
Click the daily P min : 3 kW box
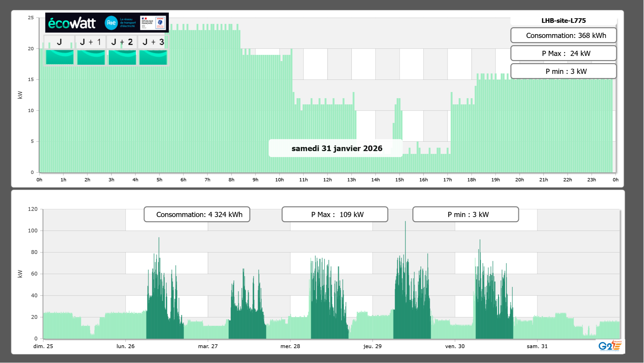coord(563,71)
